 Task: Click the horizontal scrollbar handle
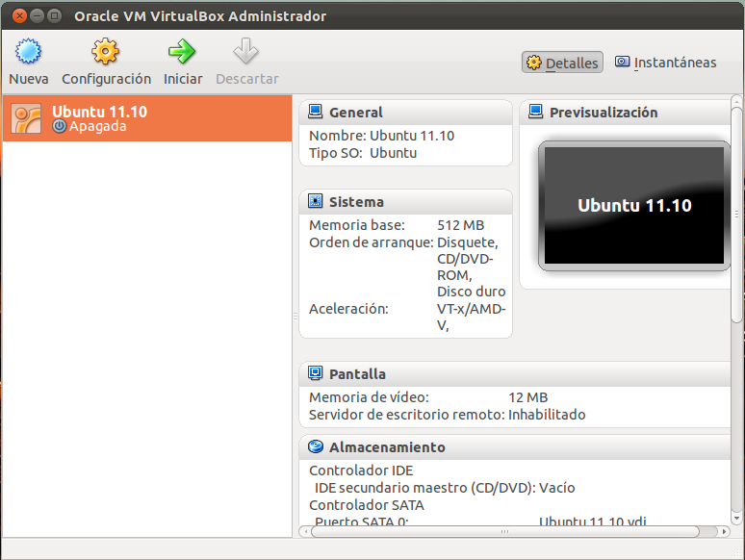(504, 531)
